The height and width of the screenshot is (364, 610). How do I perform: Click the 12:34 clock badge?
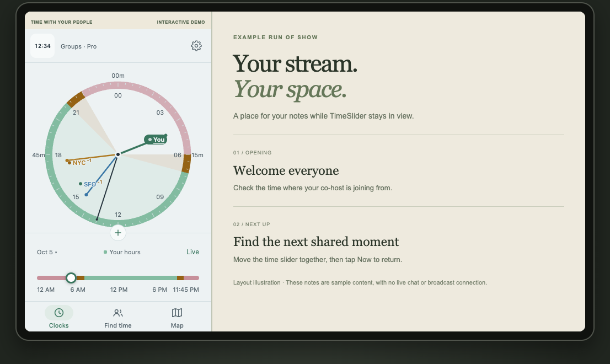(x=42, y=46)
